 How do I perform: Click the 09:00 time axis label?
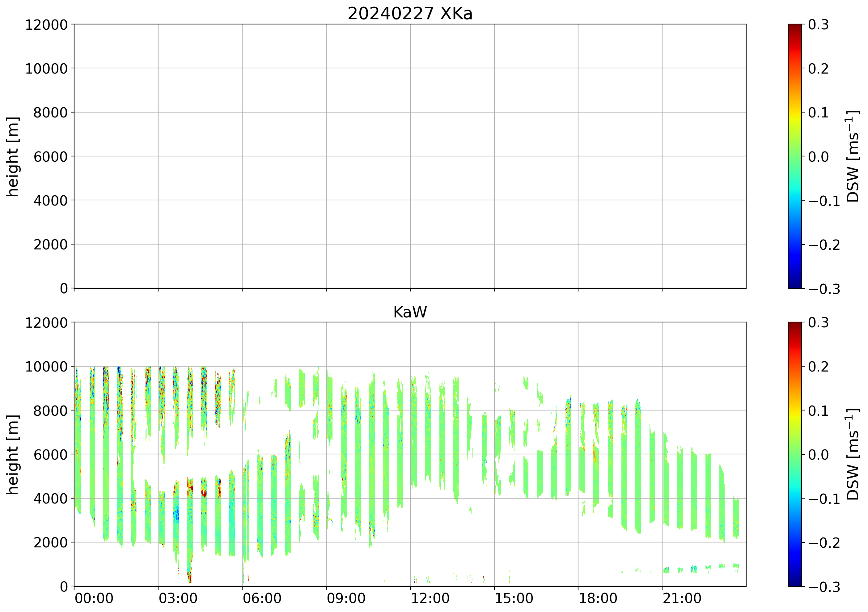click(x=346, y=599)
